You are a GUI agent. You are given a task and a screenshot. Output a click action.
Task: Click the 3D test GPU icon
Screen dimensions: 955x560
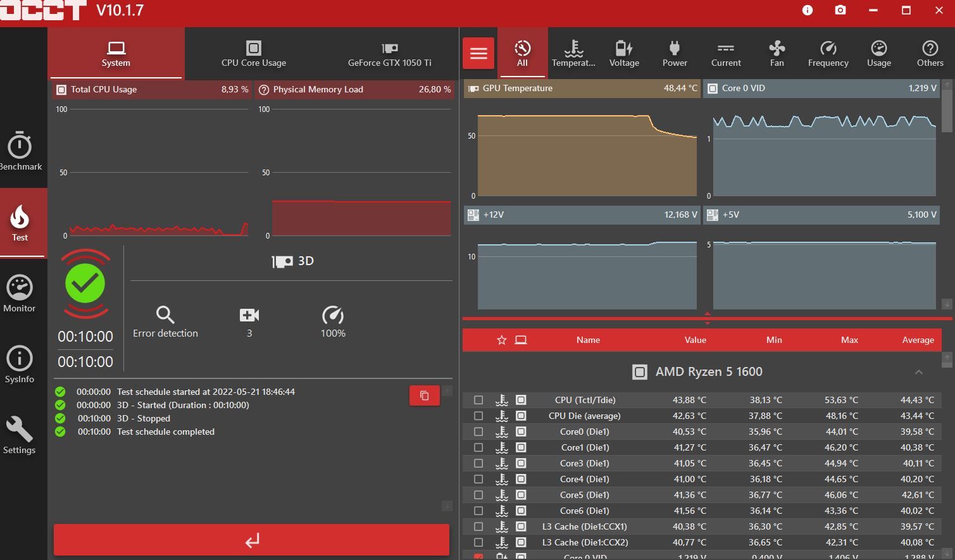pyautogui.click(x=282, y=261)
